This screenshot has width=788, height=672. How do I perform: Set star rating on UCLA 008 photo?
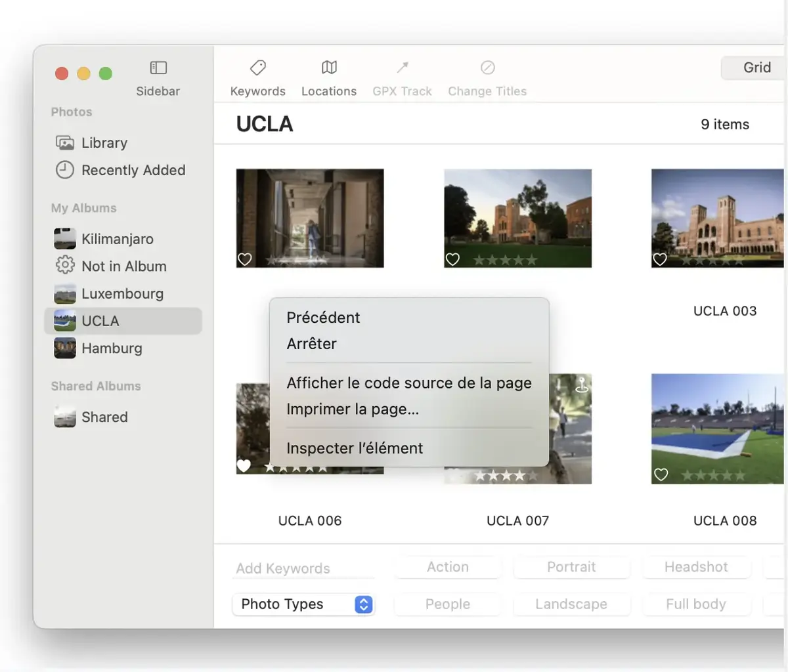point(713,475)
